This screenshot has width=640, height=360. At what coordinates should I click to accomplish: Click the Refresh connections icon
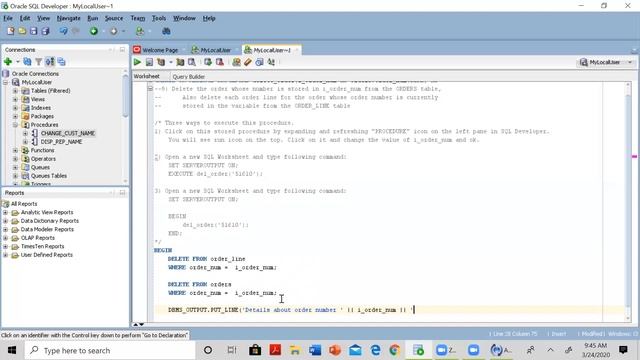[x=27, y=62]
